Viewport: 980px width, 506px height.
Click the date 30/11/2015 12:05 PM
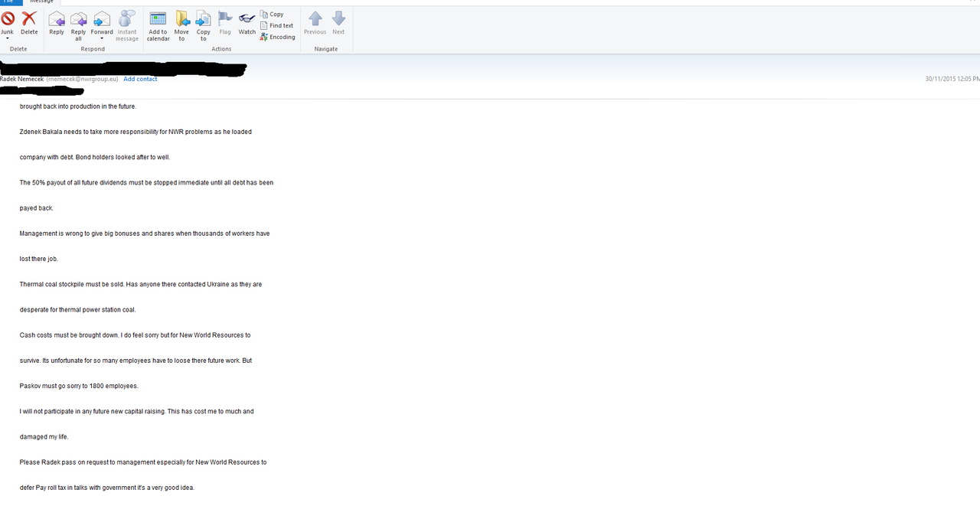pos(952,79)
